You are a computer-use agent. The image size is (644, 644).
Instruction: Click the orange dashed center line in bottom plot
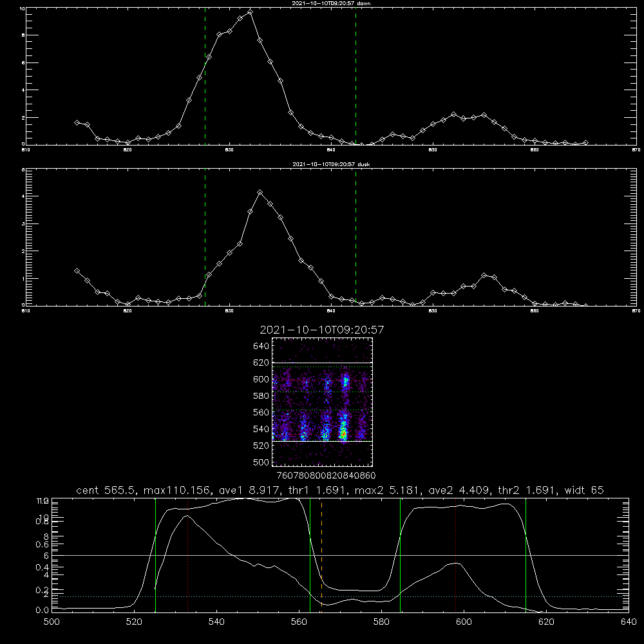(321, 555)
